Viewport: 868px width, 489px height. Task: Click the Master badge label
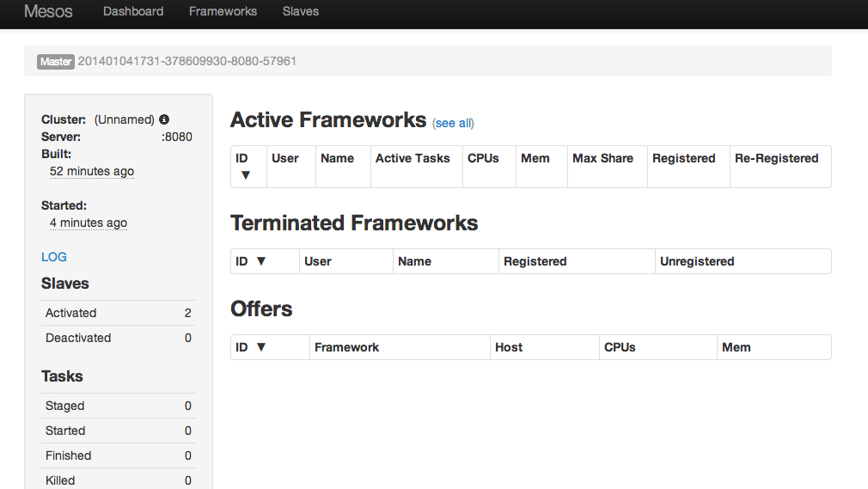point(56,62)
